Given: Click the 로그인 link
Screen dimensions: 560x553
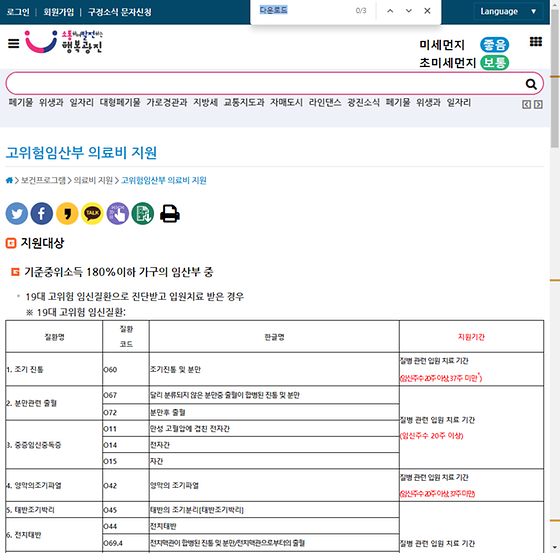Looking at the screenshot, I should point(18,12).
